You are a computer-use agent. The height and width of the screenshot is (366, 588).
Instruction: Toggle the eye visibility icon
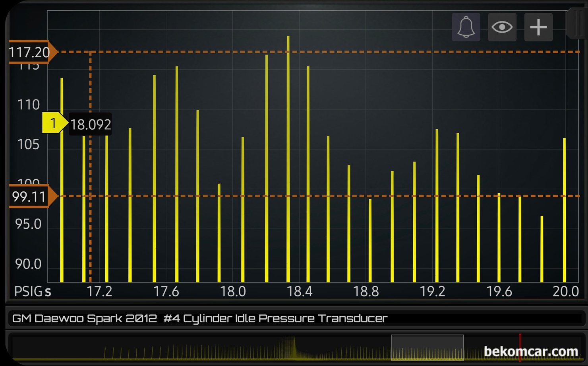pyautogui.click(x=502, y=27)
